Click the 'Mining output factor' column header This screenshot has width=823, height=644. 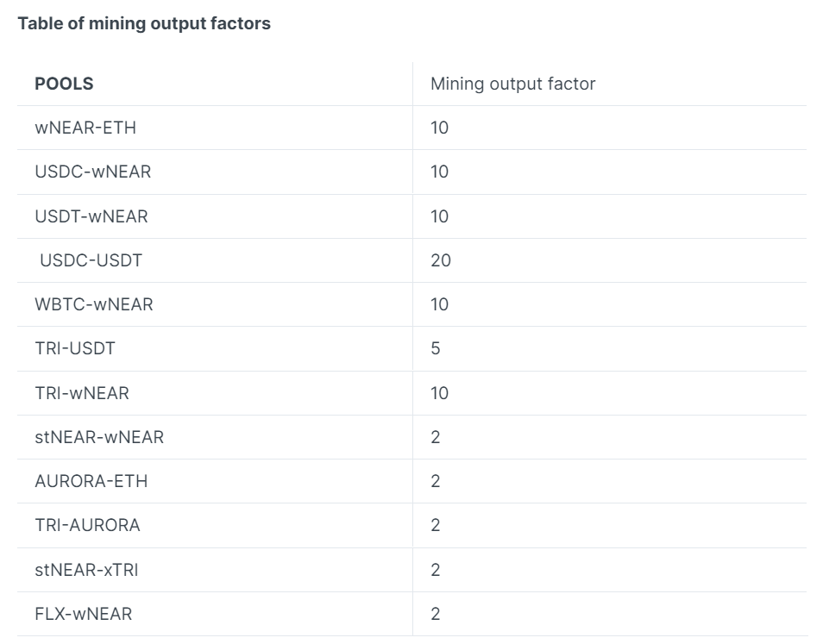click(x=512, y=84)
